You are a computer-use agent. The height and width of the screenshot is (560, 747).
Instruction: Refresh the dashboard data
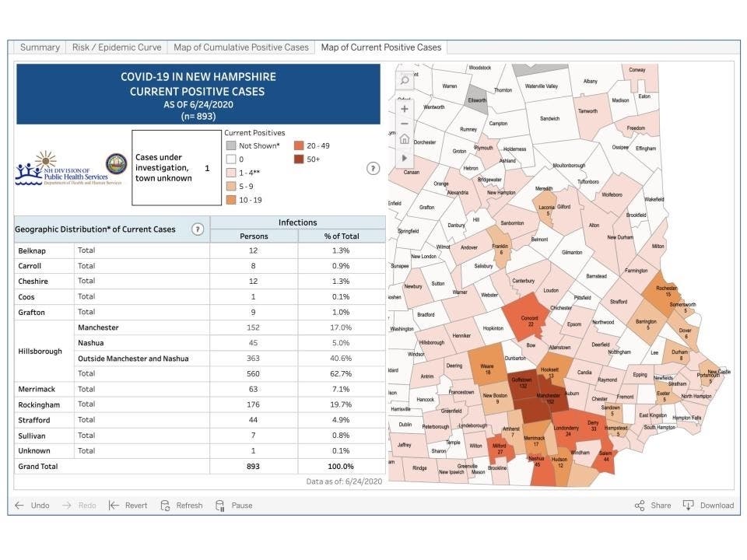(181, 505)
